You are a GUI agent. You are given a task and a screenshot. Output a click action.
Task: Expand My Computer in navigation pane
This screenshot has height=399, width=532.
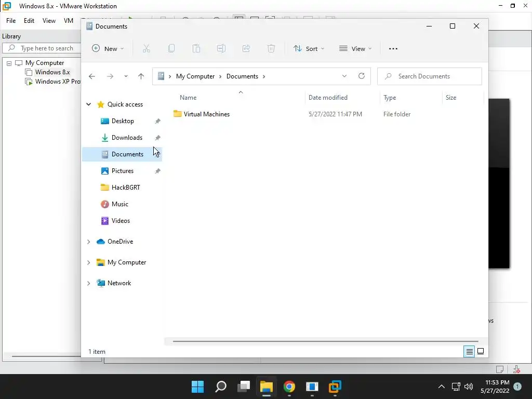pyautogui.click(x=88, y=262)
